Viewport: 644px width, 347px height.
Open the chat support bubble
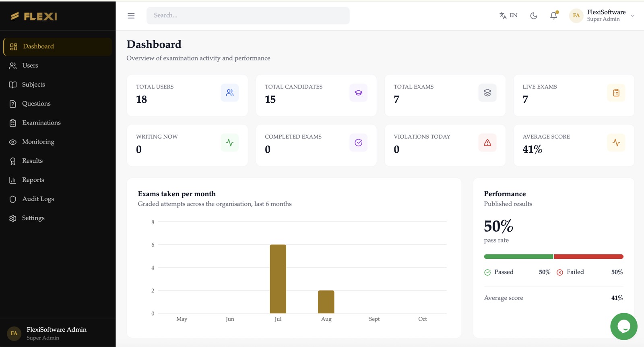point(623,326)
